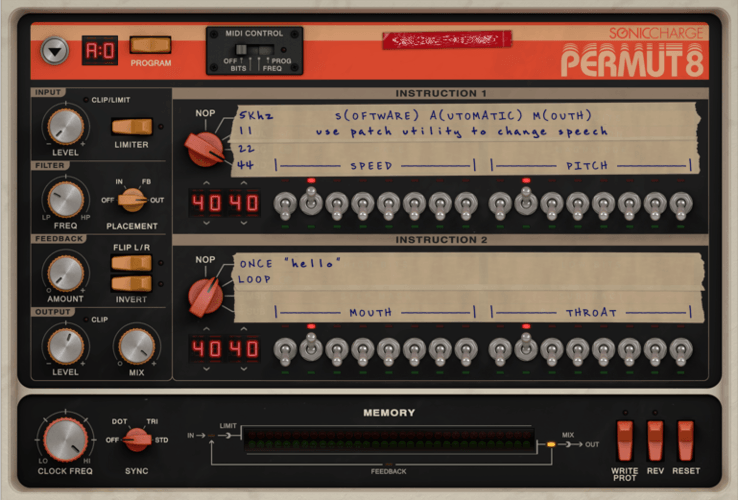
Task: Click the red scratched label strip
Action: coord(447,40)
